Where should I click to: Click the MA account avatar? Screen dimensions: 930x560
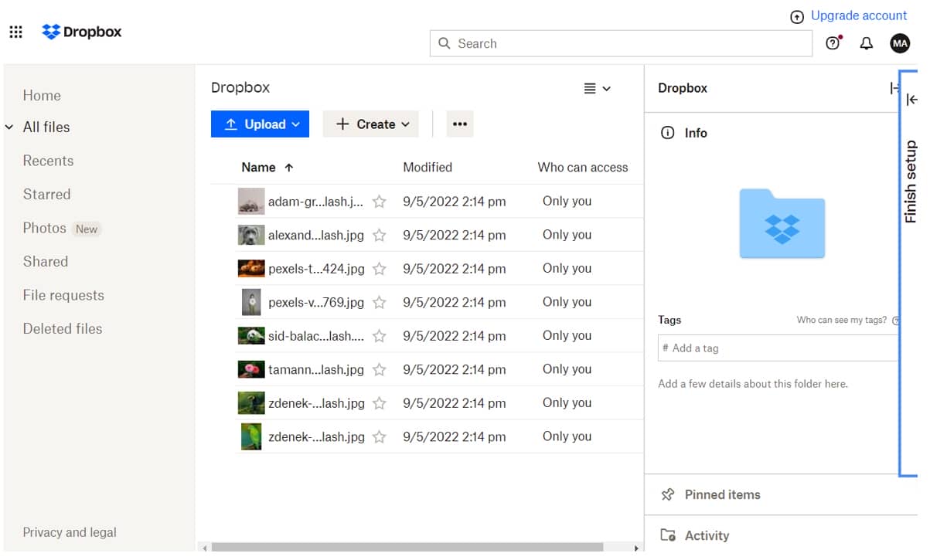pyautogui.click(x=900, y=43)
